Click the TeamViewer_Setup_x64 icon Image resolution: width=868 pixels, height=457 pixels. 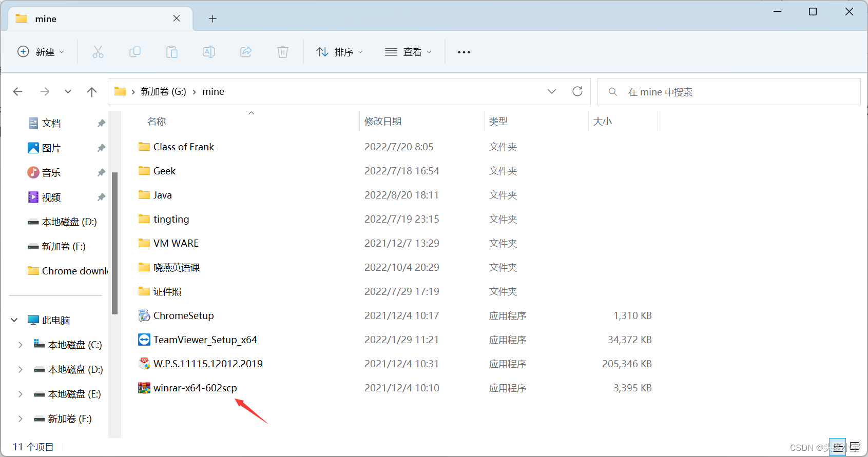(144, 340)
